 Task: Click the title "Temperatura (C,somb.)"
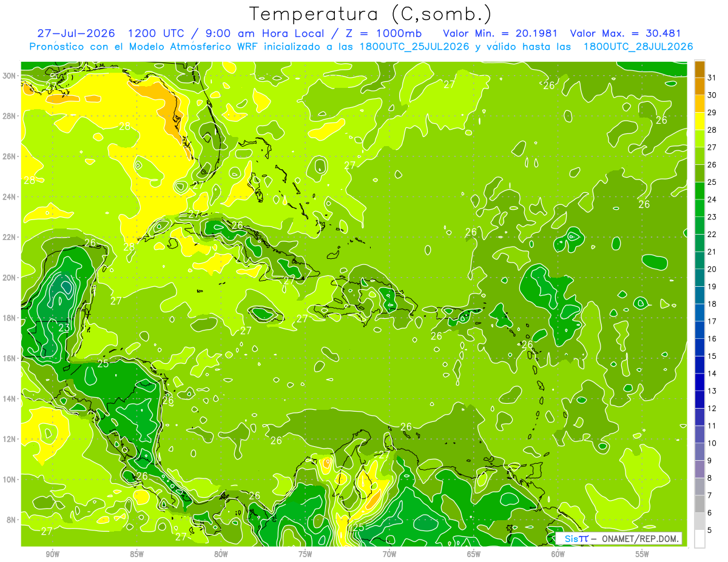[x=370, y=14]
